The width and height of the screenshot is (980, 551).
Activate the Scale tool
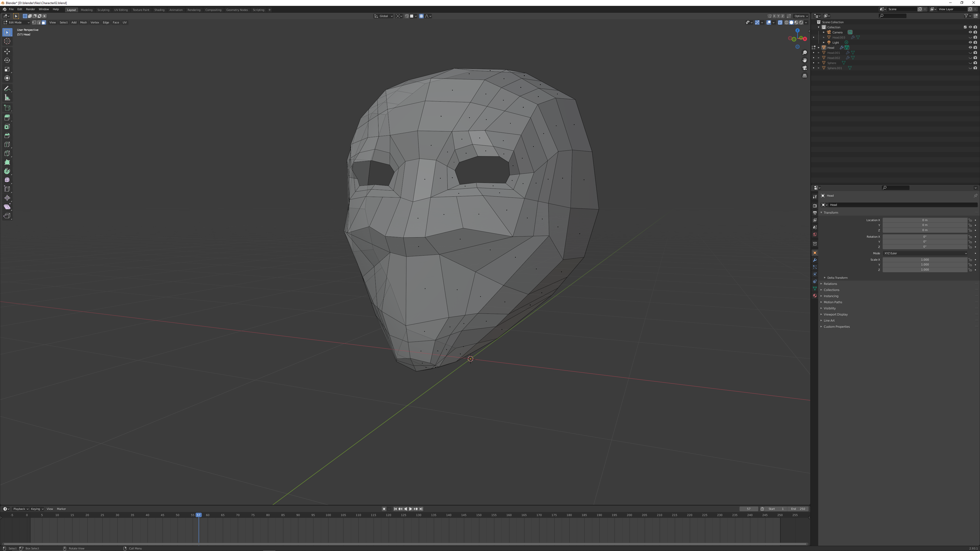coord(7,69)
